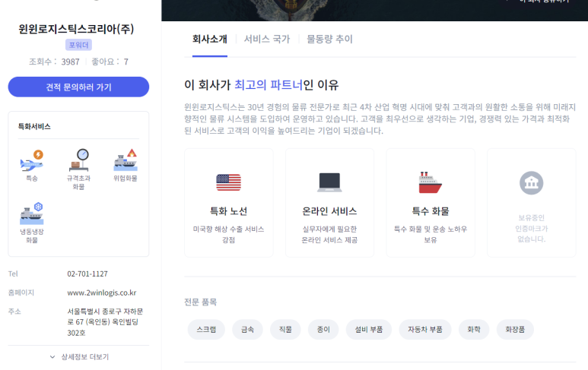Click the 특수 화물 card title
This screenshot has height=370, width=588.
(x=430, y=211)
